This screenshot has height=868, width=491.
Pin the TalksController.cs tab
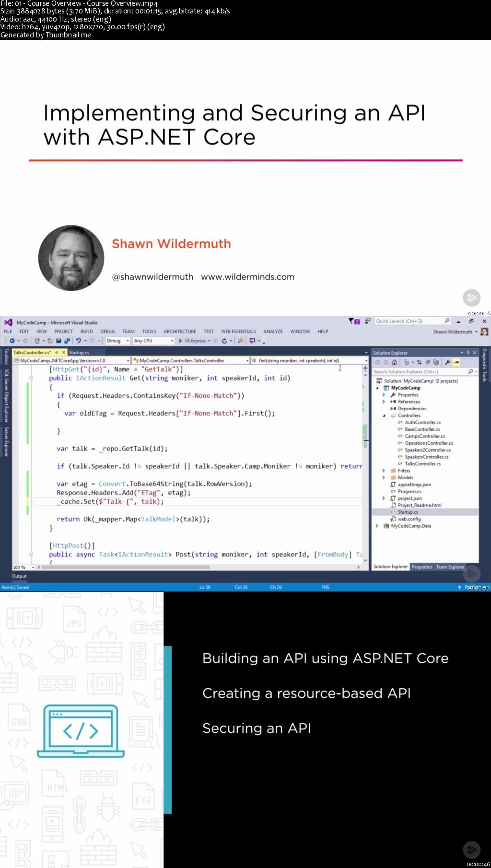pos(57,352)
